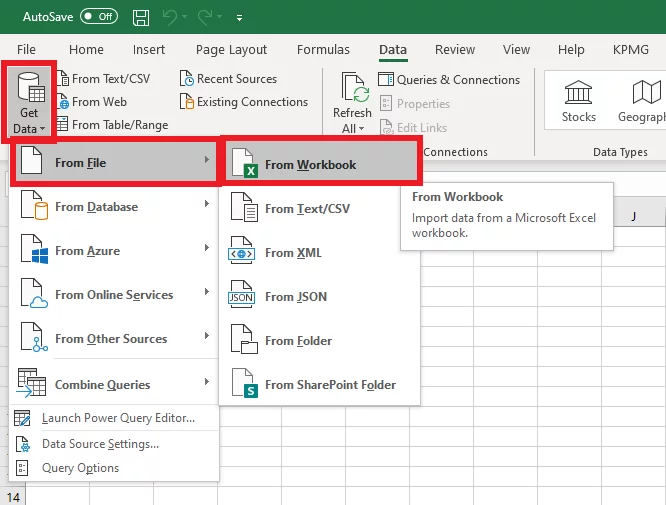Choose From JSON in the submenu
Viewport: 666px width, 505px height.
295,297
